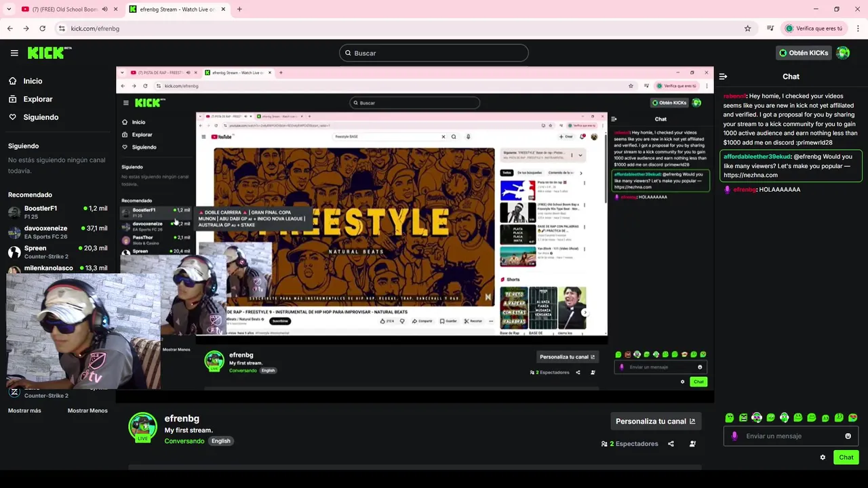868x488 pixels.
Task: Click Personaliza tu canal button
Action: coord(655,421)
